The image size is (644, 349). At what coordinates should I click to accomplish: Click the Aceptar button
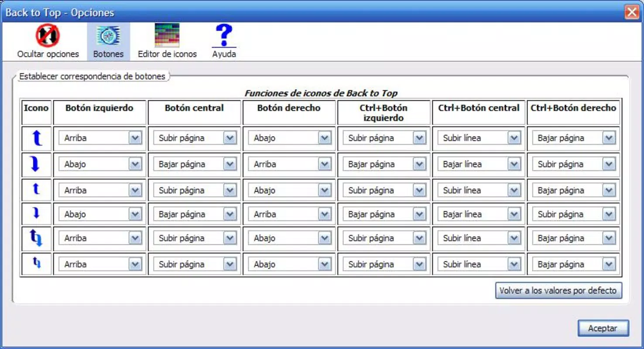603,328
